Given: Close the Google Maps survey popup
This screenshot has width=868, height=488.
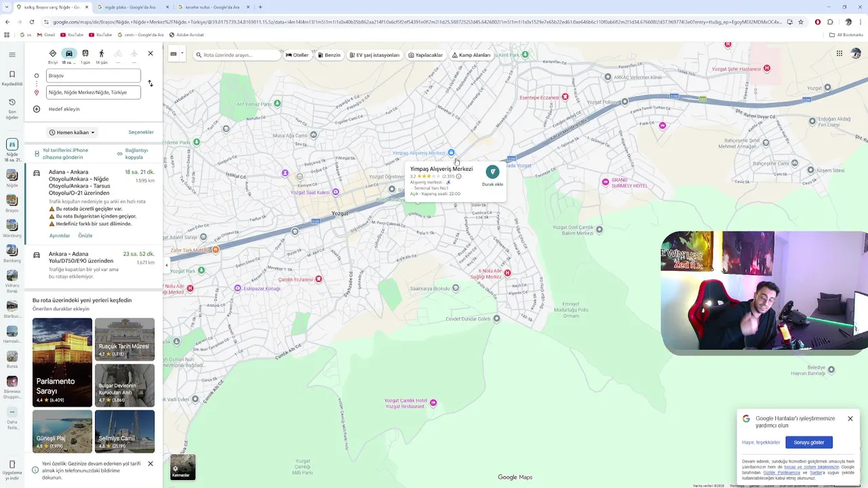Looking at the screenshot, I should (x=850, y=419).
